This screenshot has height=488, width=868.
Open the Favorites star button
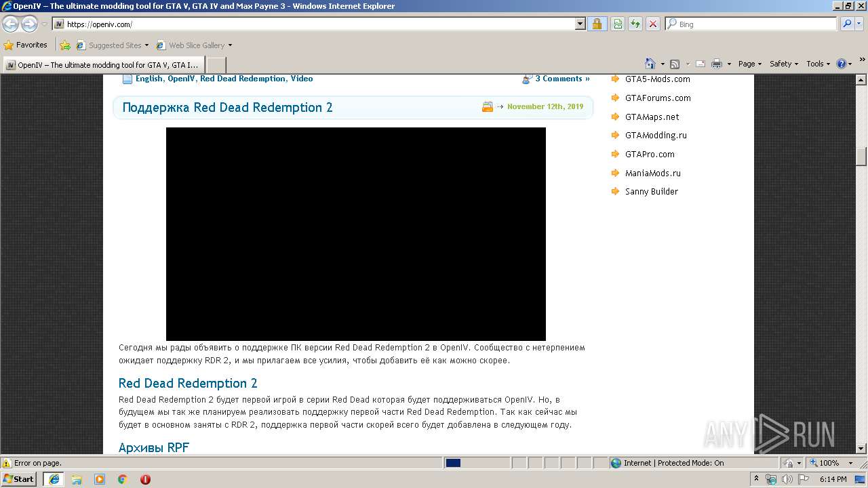pyautogui.click(x=26, y=45)
